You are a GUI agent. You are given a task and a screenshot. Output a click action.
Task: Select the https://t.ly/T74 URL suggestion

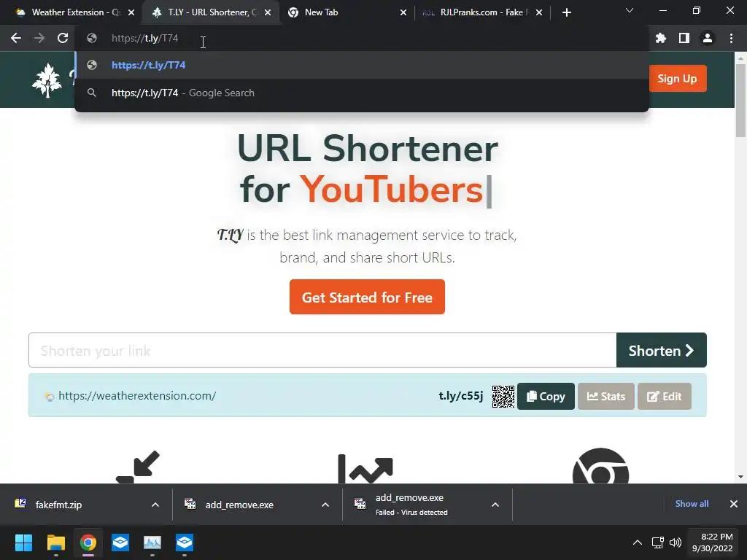[x=362, y=65]
